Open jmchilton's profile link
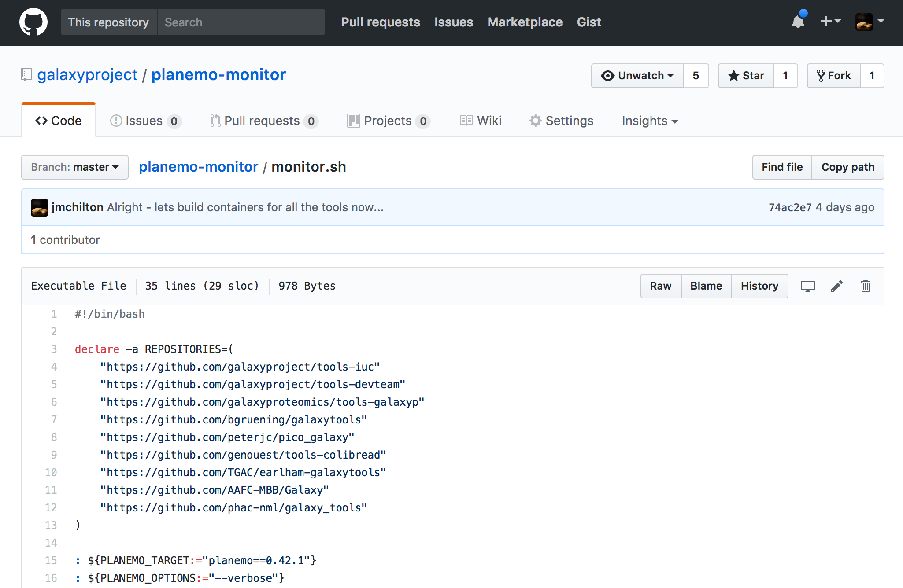The image size is (903, 588). pyautogui.click(x=78, y=207)
